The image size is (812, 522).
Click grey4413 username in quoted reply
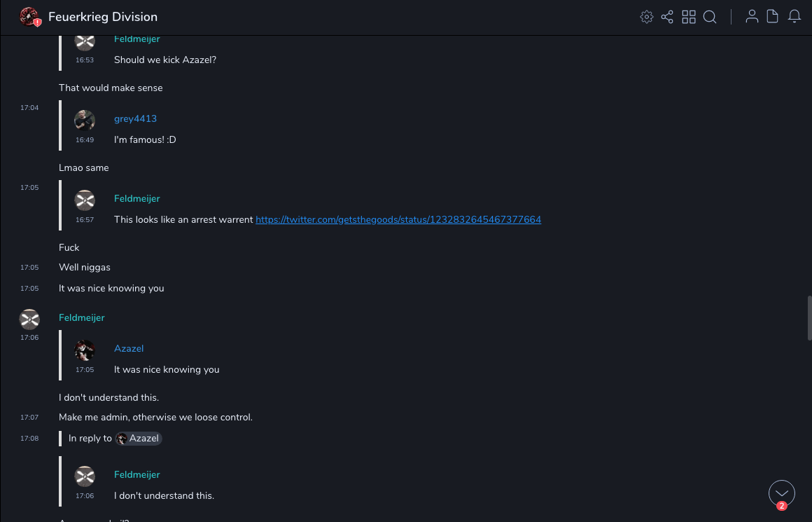pyautogui.click(x=135, y=118)
